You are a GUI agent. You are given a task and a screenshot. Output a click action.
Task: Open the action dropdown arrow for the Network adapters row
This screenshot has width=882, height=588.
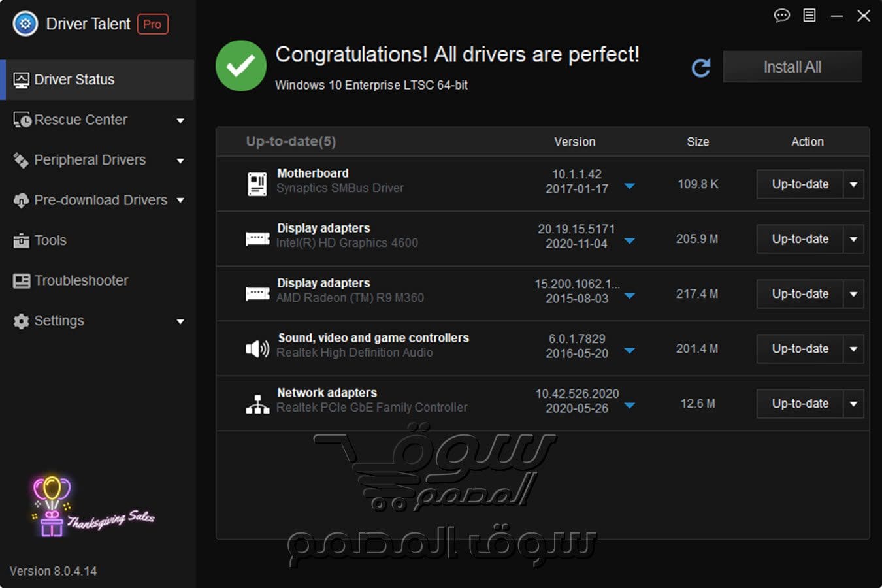[x=853, y=404]
